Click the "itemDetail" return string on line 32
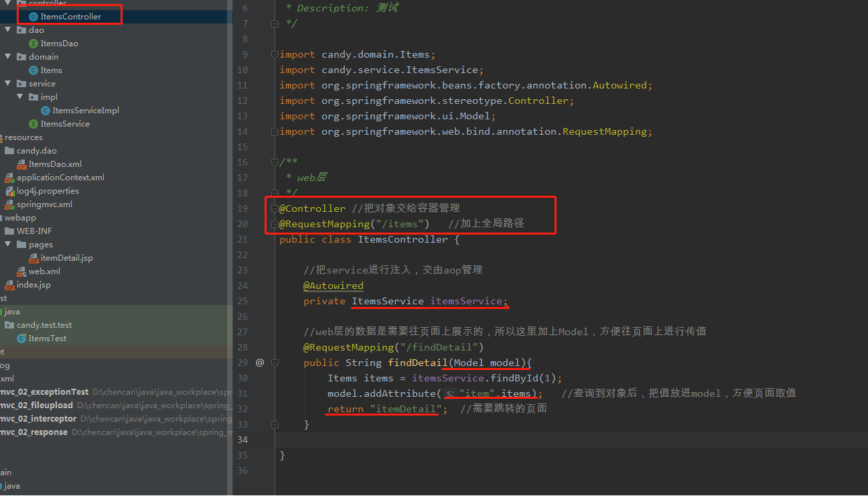The height and width of the screenshot is (496, 868). coord(406,409)
